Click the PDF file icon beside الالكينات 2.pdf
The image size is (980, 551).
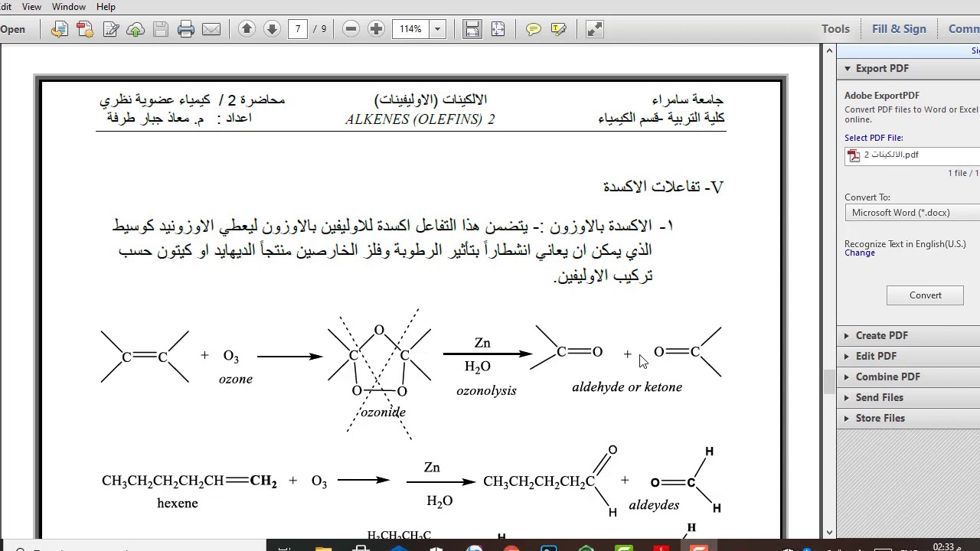point(854,155)
